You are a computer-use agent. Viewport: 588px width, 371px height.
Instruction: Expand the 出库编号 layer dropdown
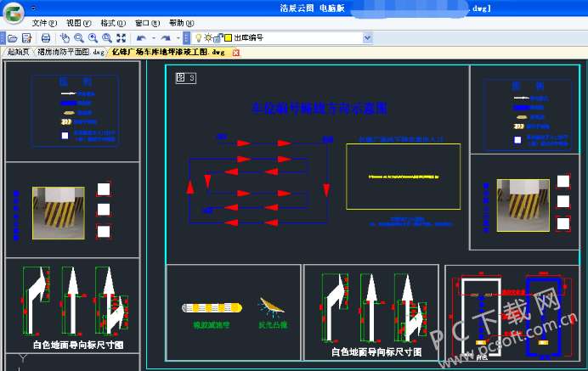click(367, 38)
